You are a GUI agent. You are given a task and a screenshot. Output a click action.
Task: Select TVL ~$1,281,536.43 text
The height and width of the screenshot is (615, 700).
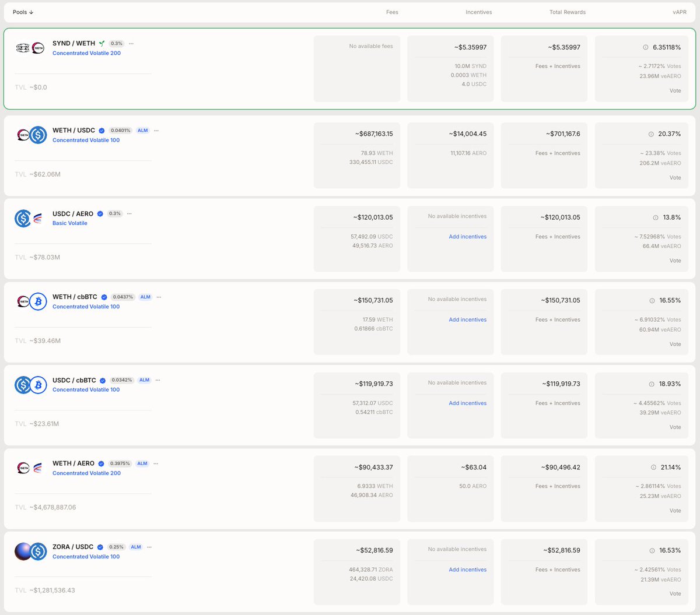(45, 591)
